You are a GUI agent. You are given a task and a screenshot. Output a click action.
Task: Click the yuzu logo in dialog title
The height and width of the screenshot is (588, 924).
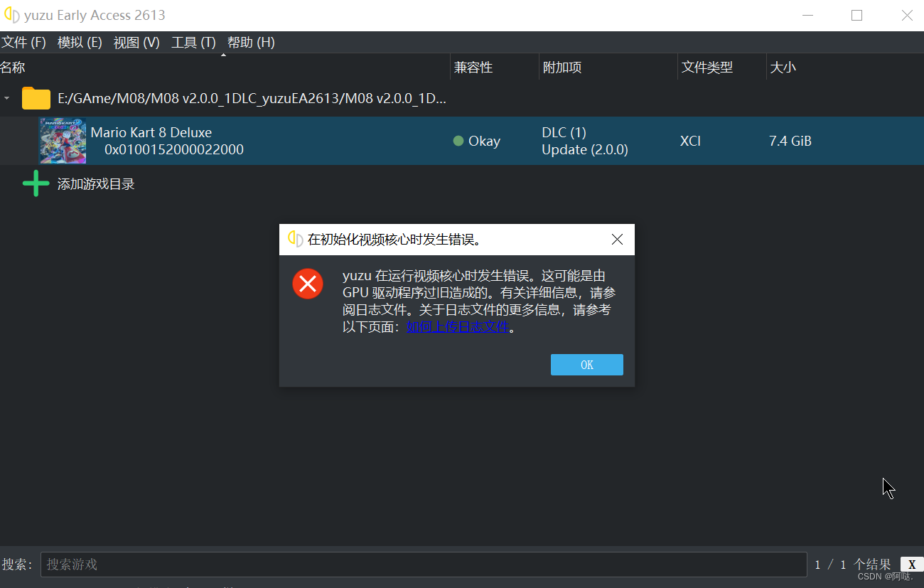[295, 239]
